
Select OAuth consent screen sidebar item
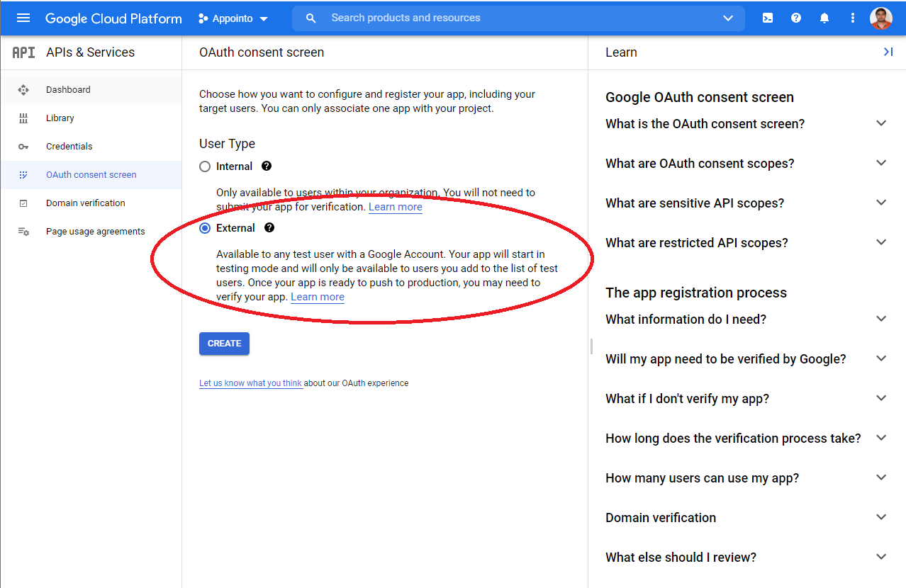(x=91, y=175)
